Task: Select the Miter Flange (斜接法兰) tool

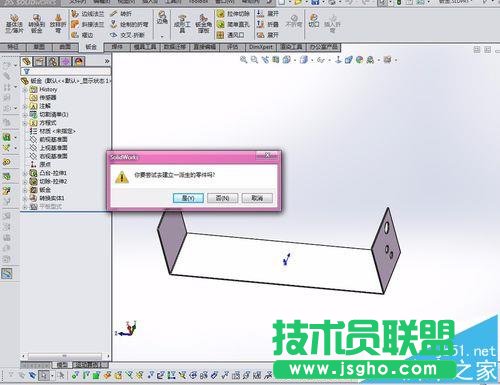Action: coord(88,24)
